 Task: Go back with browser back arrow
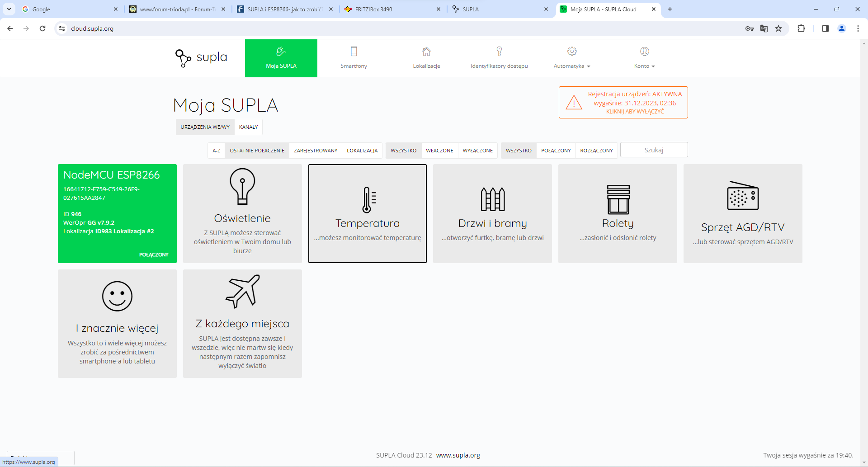(x=10, y=28)
